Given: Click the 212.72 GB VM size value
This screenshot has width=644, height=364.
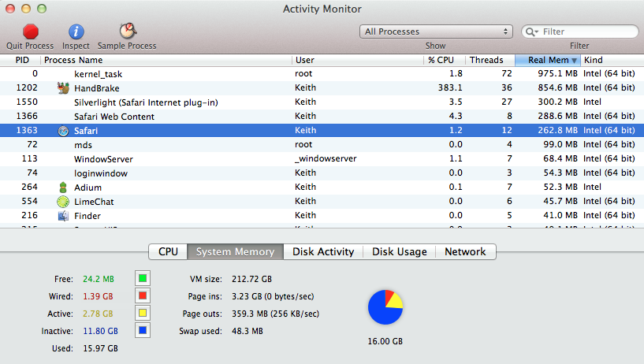Looking at the screenshot, I should click(x=251, y=279).
